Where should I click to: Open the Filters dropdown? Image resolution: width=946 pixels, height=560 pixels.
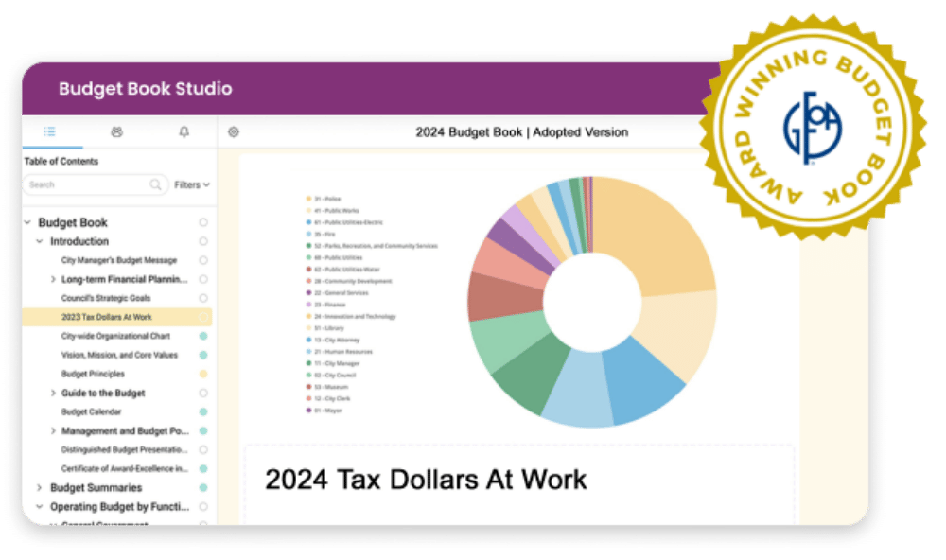(x=192, y=184)
